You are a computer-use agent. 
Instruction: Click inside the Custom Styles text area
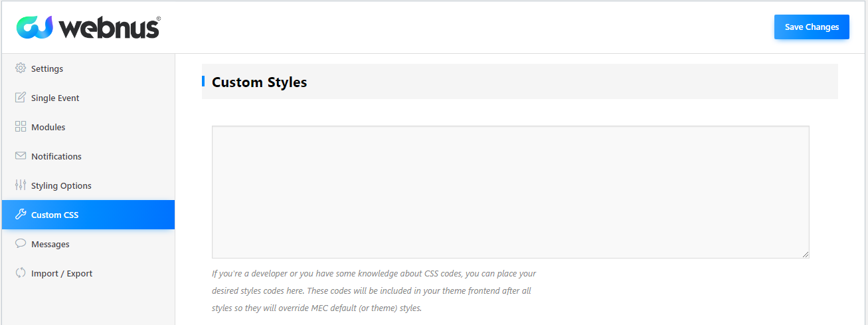pyautogui.click(x=510, y=191)
